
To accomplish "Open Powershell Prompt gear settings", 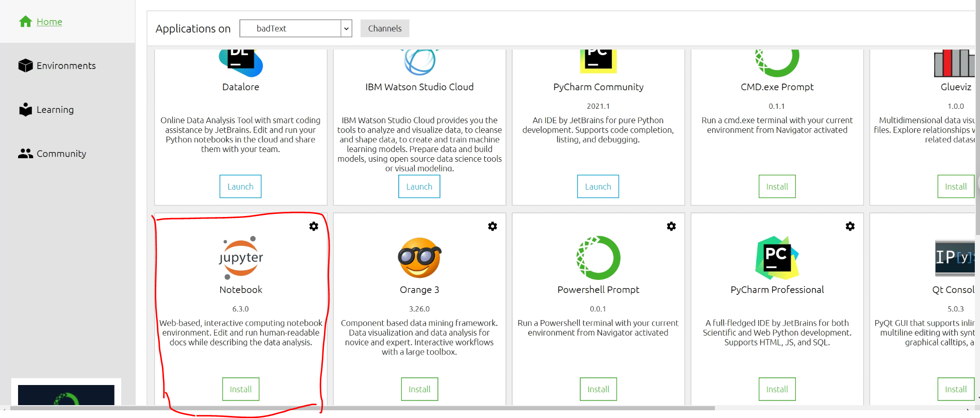I will pyautogui.click(x=671, y=226).
